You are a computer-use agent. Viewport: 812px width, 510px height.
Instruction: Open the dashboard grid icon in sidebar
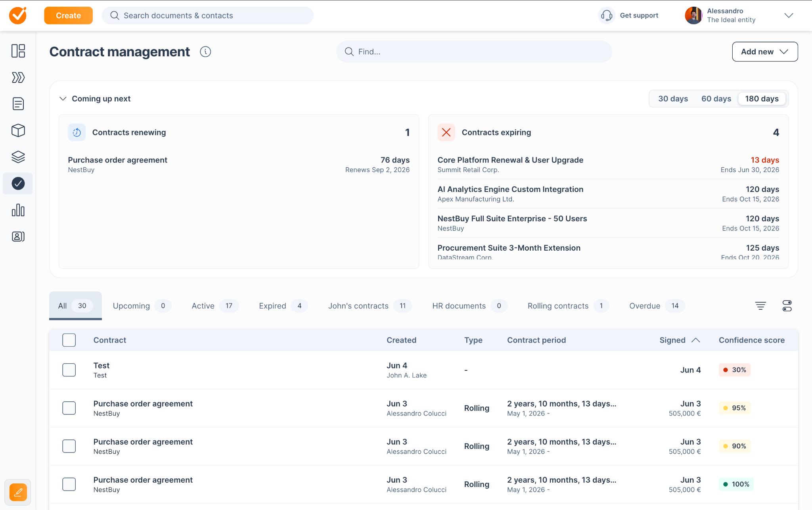point(18,51)
